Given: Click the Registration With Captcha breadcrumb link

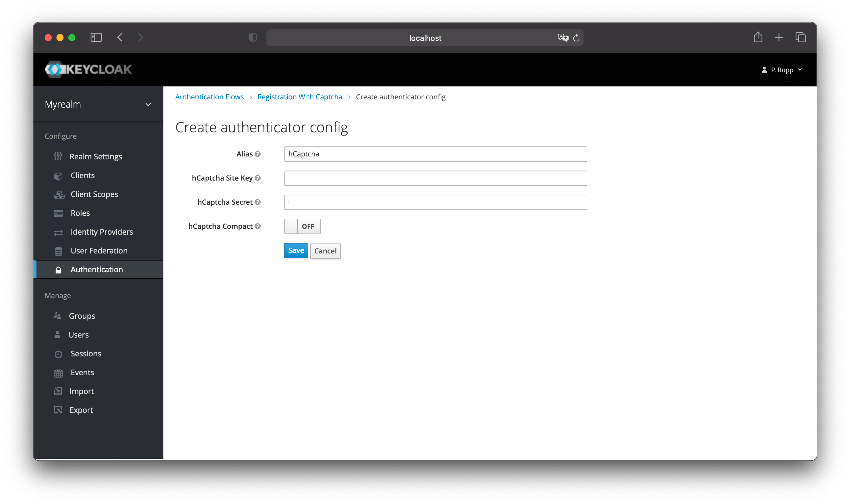Looking at the screenshot, I should 300,97.
